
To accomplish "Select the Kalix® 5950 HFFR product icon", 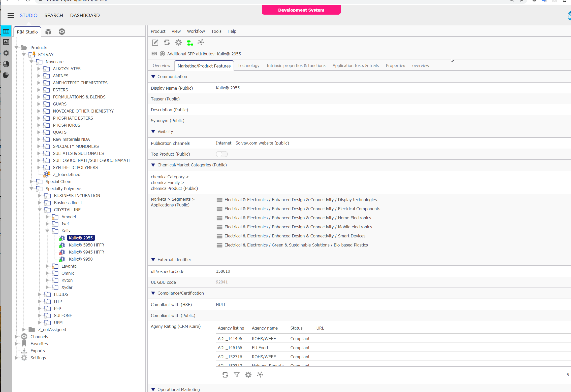I will (62, 245).
